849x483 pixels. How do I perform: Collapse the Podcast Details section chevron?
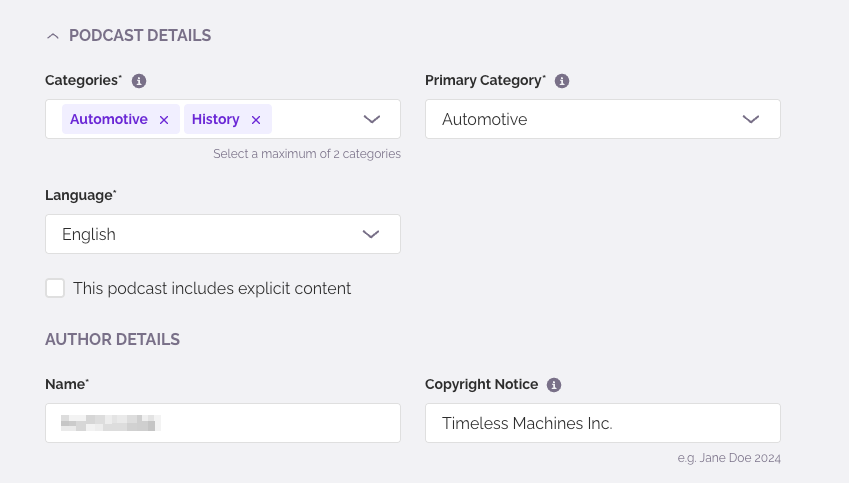click(x=53, y=36)
